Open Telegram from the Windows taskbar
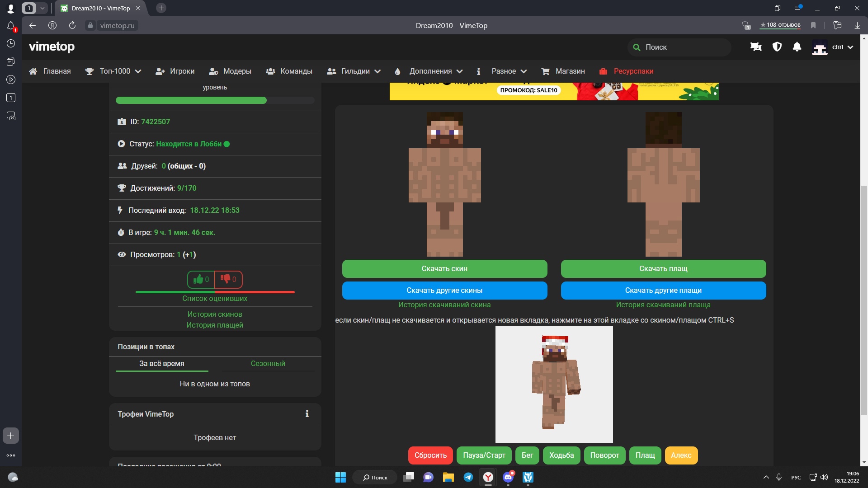This screenshot has height=488, width=868. tap(468, 477)
